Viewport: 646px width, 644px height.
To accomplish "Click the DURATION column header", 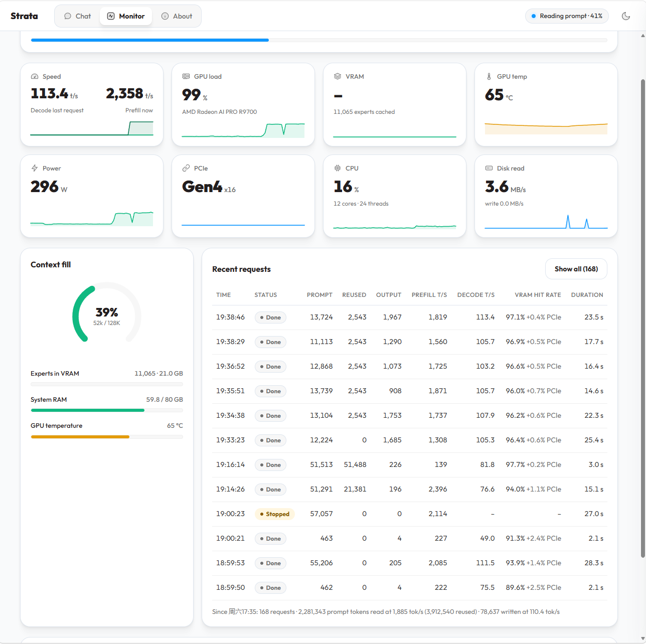I will click(587, 295).
